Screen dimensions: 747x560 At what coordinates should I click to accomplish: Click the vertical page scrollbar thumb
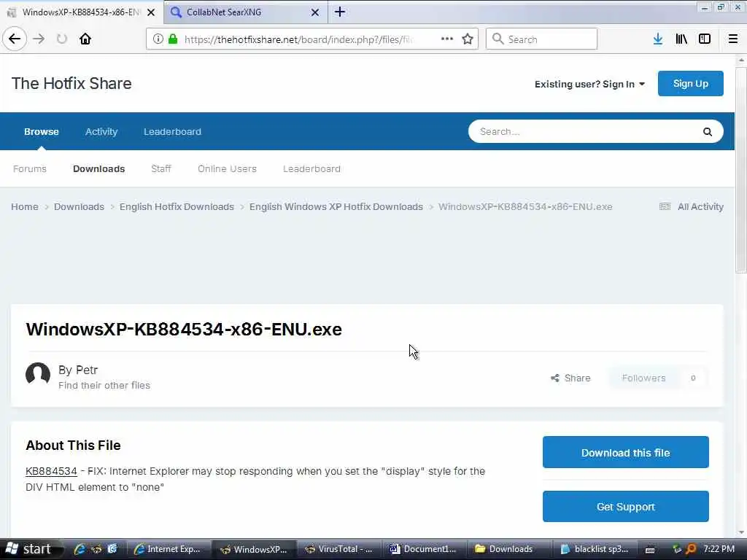click(x=741, y=170)
